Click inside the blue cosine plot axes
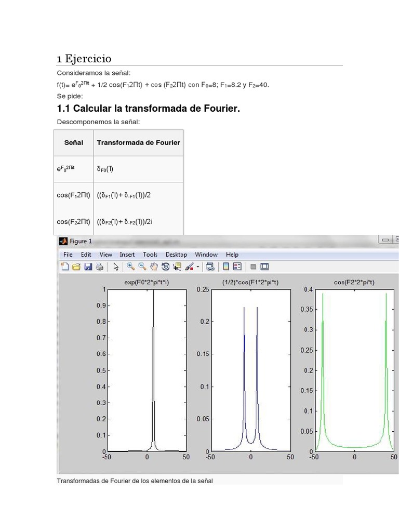The height and width of the screenshot is (532, 399). pyautogui.click(x=251, y=370)
